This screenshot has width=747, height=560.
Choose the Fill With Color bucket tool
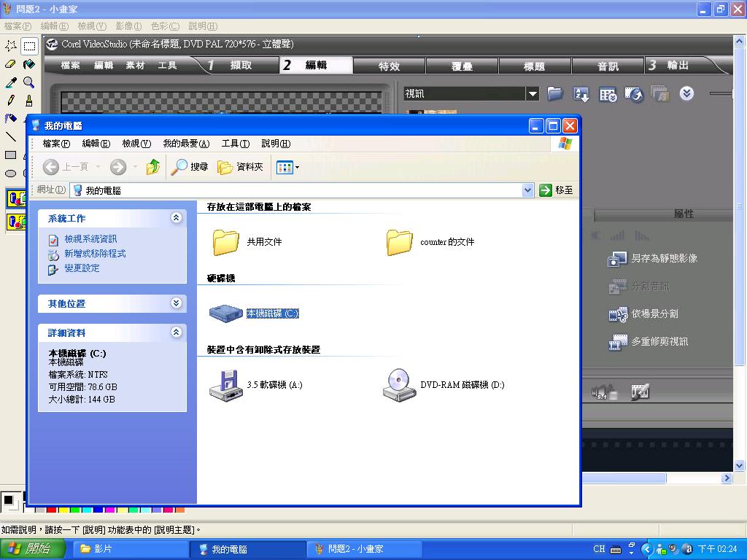pos(29,64)
